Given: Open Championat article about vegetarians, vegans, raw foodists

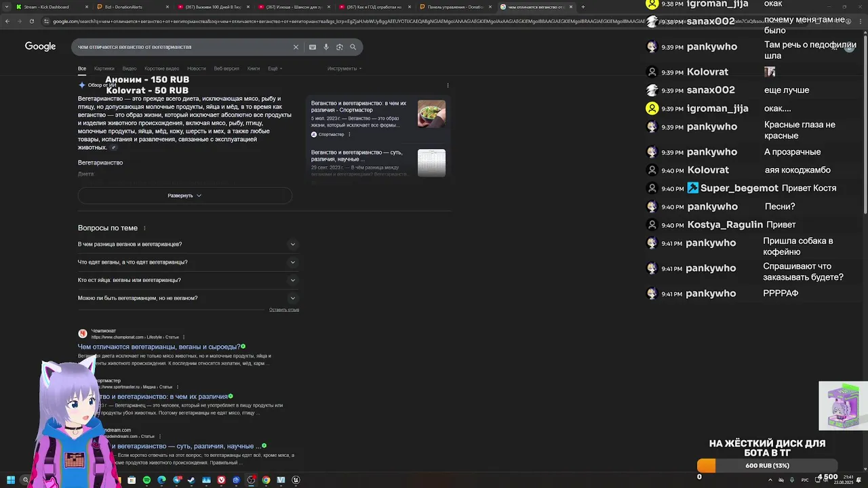Looking at the screenshot, I should pyautogui.click(x=159, y=347).
